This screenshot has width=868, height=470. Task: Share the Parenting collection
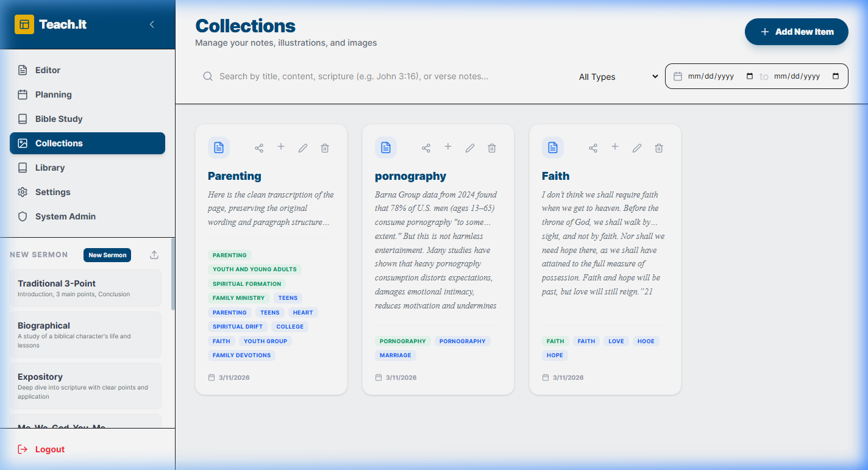(x=259, y=148)
